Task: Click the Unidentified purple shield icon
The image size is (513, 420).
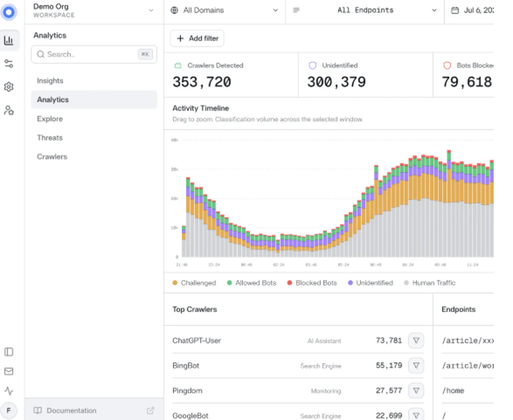Action: (312, 66)
